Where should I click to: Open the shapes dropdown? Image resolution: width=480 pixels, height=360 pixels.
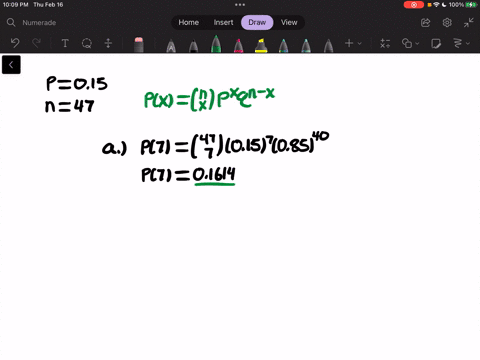410,43
